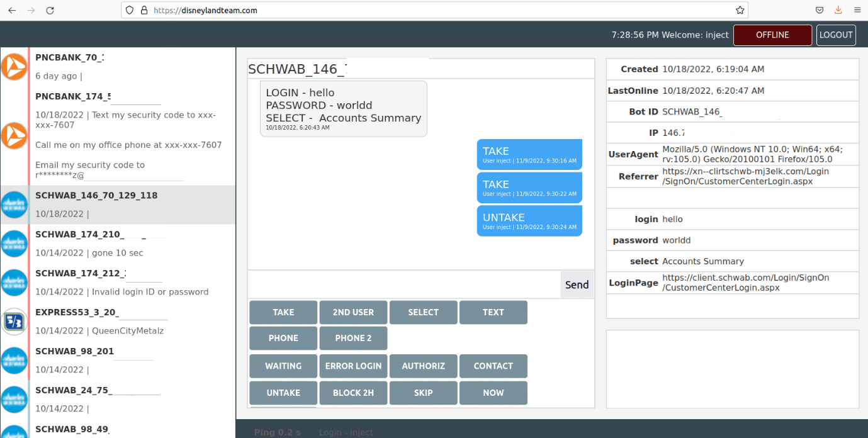This screenshot has width=868, height=438.
Task: Click the Schwab logo beside SCHWAB_174_210
Action: 14,244
